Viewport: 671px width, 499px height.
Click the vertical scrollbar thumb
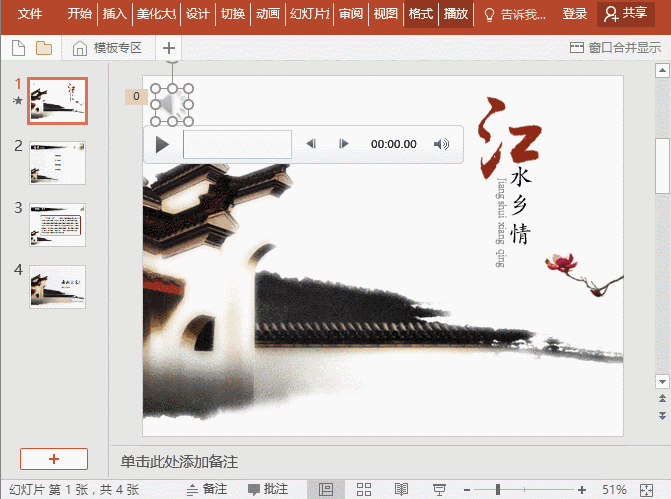(x=662, y=166)
